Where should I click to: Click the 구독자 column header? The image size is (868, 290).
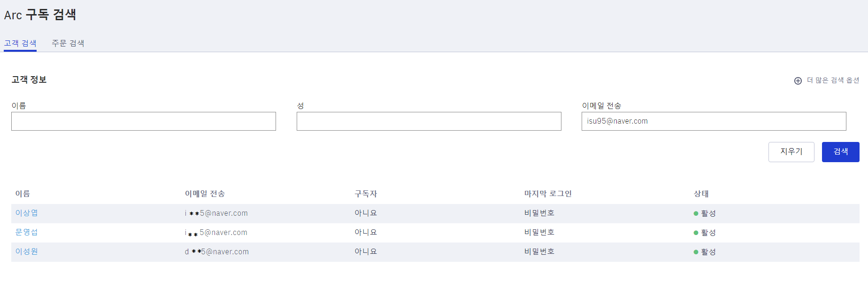366,194
